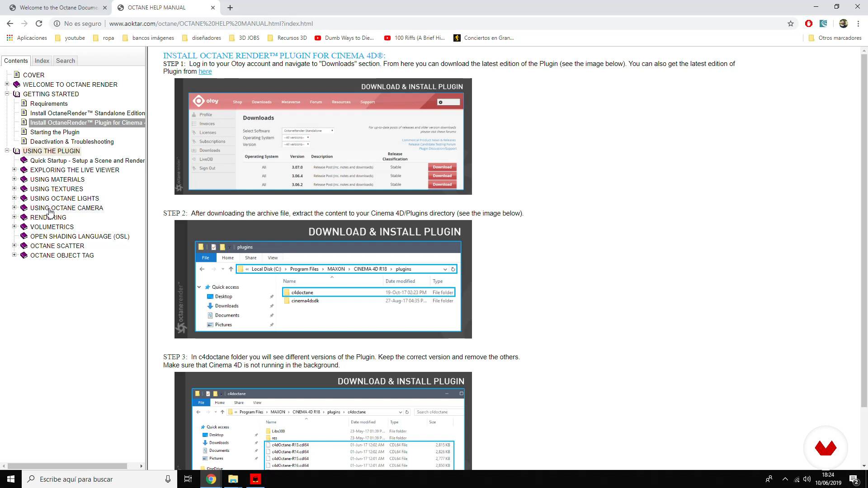Expand the USING OCTANE LIGHTS node
Image resolution: width=868 pixels, height=488 pixels.
coord(14,198)
